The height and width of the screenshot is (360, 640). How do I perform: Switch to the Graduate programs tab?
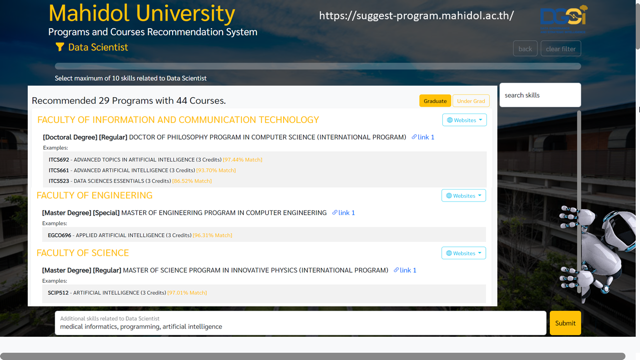pos(435,101)
